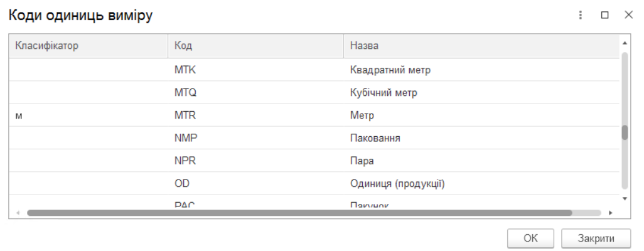Open the three-dot more options menu
The height and width of the screenshot is (251, 644).
[x=581, y=15]
